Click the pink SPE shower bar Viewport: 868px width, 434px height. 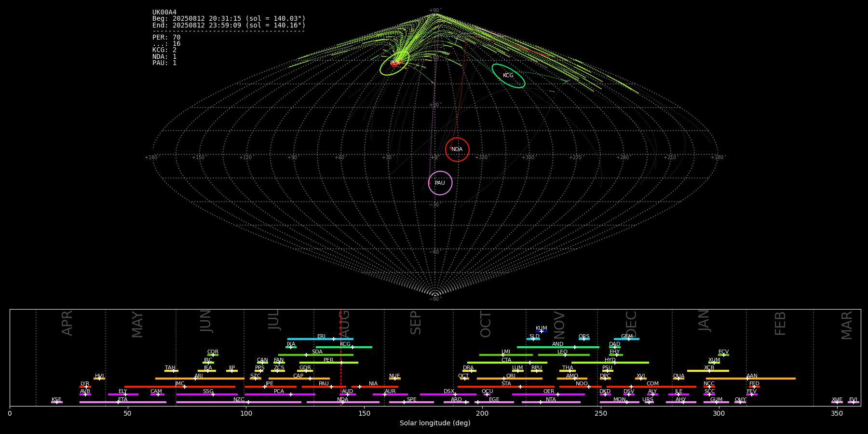pos(411,402)
